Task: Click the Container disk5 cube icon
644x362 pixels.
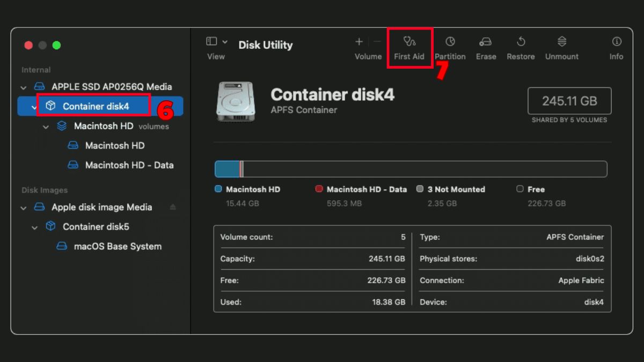Action: [x=50, y=226]
